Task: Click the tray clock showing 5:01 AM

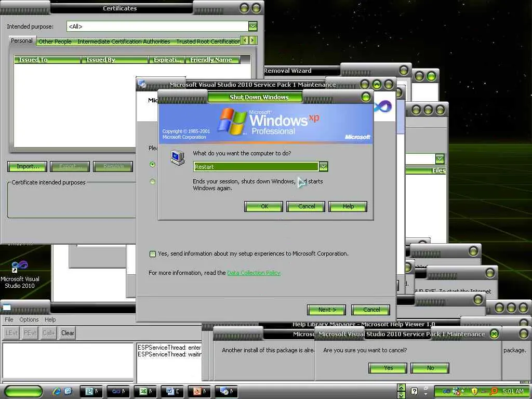Action: pos(513,391)
